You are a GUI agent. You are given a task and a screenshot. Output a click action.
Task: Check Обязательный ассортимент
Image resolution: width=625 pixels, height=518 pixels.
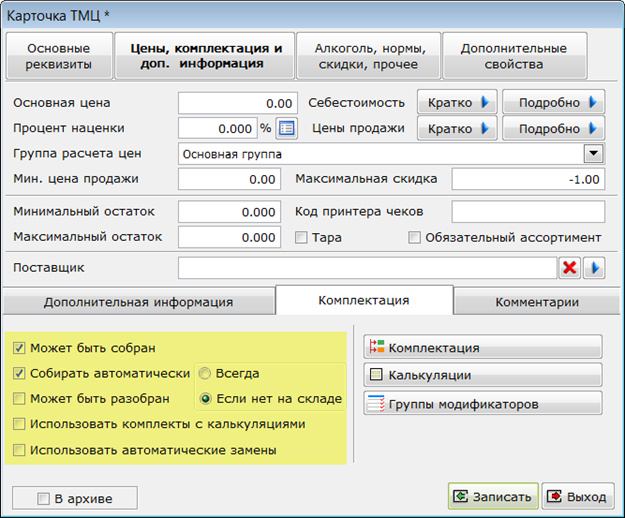click(x=414, y=237)
